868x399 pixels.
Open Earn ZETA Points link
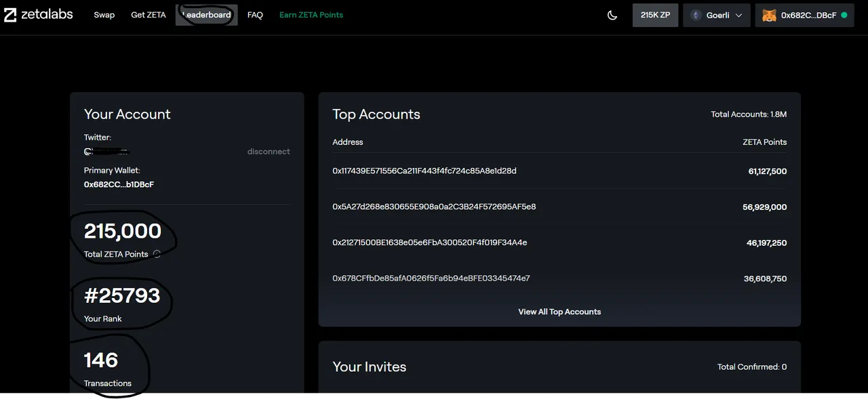(311, 15)
